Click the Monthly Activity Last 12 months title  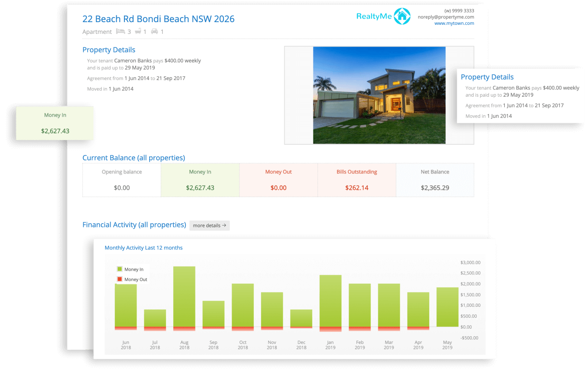click(143, 248)
